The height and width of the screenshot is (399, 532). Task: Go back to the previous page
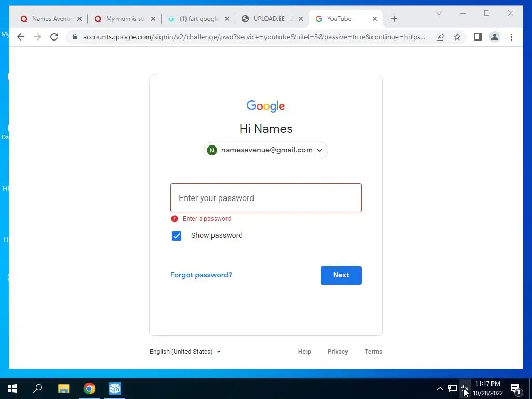[21, 37]
